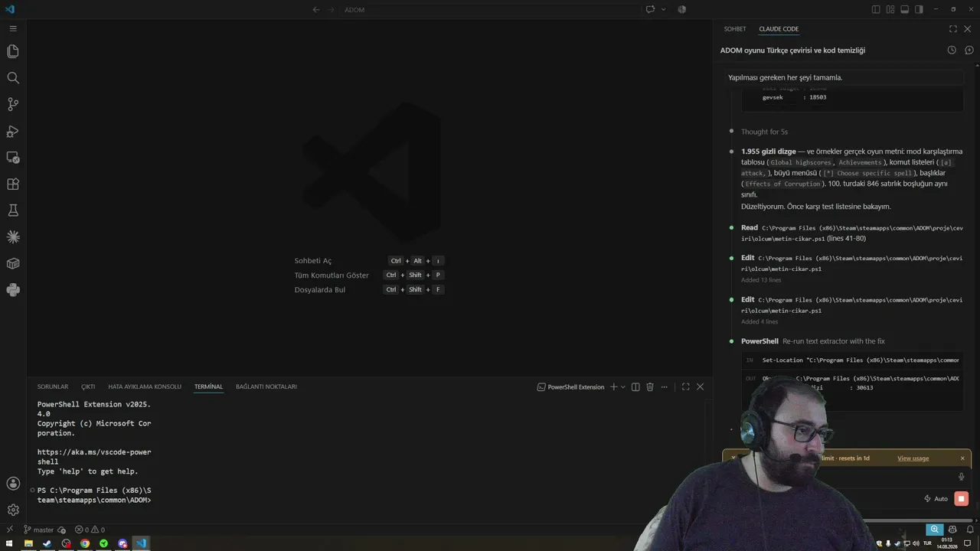Image resolution: width=980 pixels, height=551 pixels.
Task: Open the Accounts menu in activity bar
Action: tap(13, 484)
